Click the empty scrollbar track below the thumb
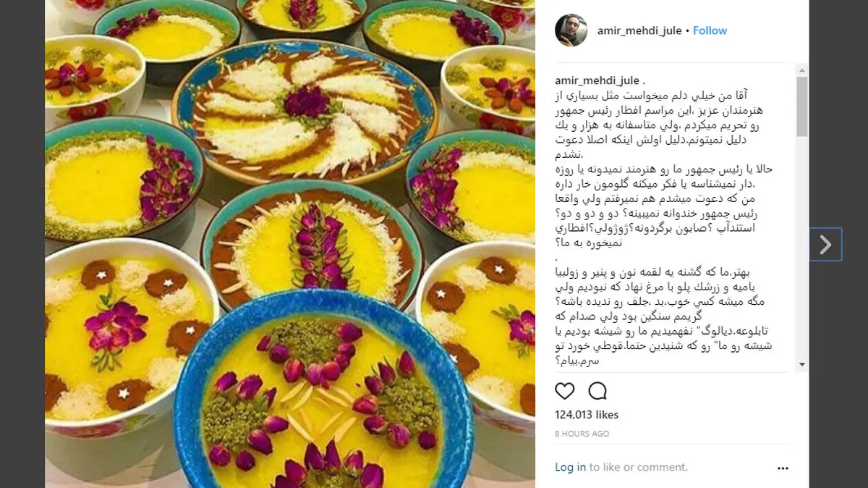 [801, 246]
